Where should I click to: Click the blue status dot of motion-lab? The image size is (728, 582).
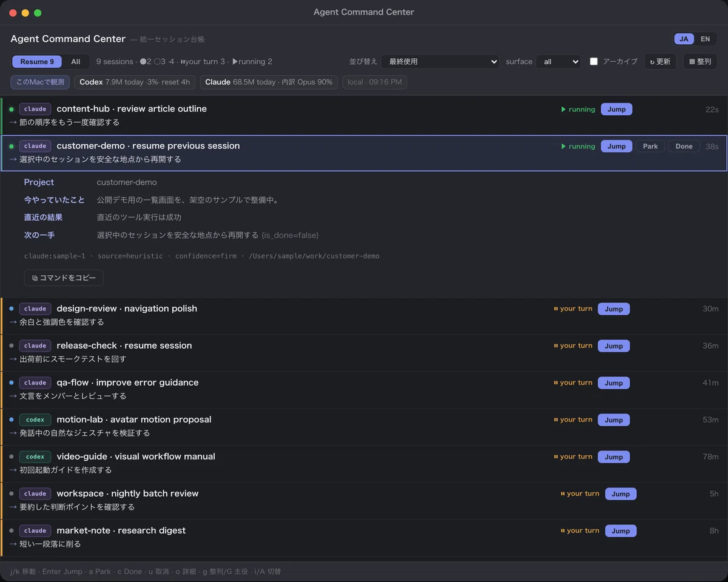click(x=12, y=420)
